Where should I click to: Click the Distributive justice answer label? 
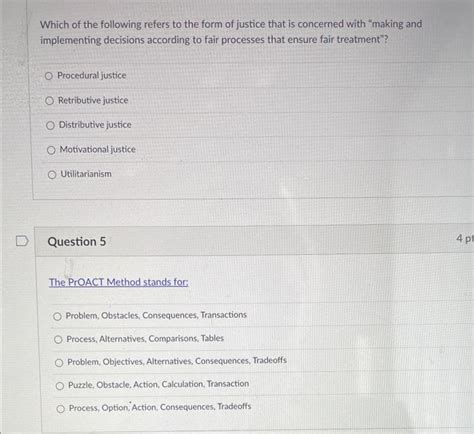(95, 125)
